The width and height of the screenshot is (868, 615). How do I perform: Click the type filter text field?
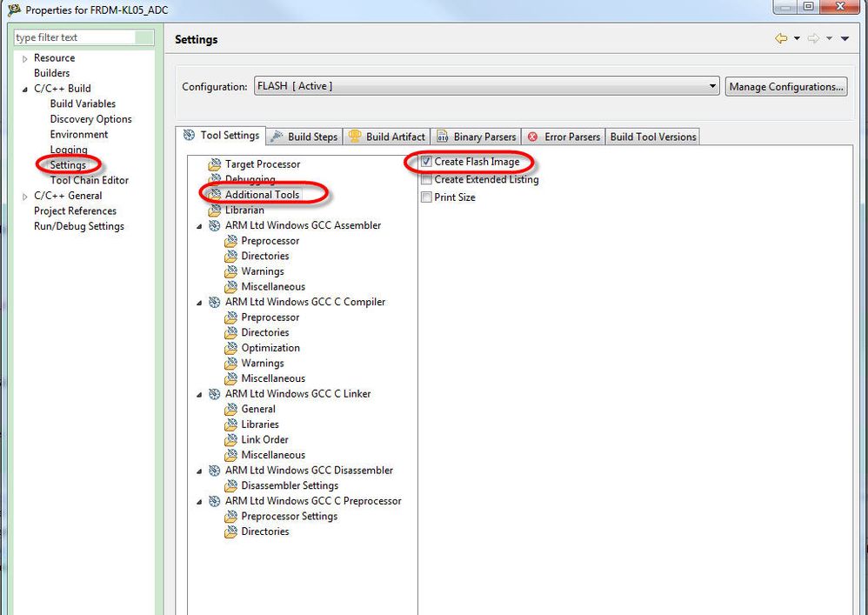(x=83, y=37)
